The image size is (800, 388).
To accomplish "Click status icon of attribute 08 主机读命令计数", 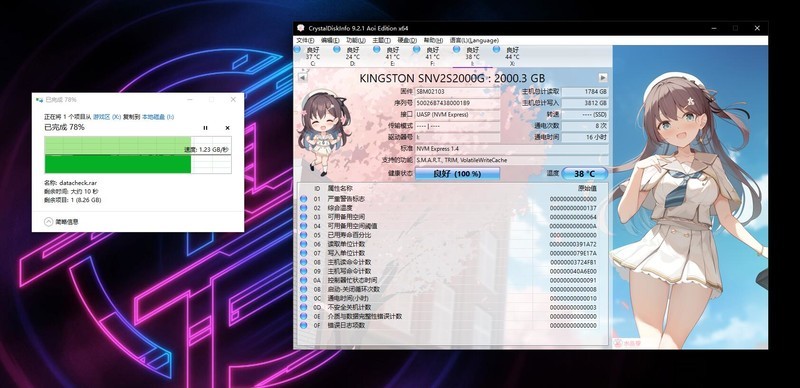I will pyautogui.click(x=304, y=262).
